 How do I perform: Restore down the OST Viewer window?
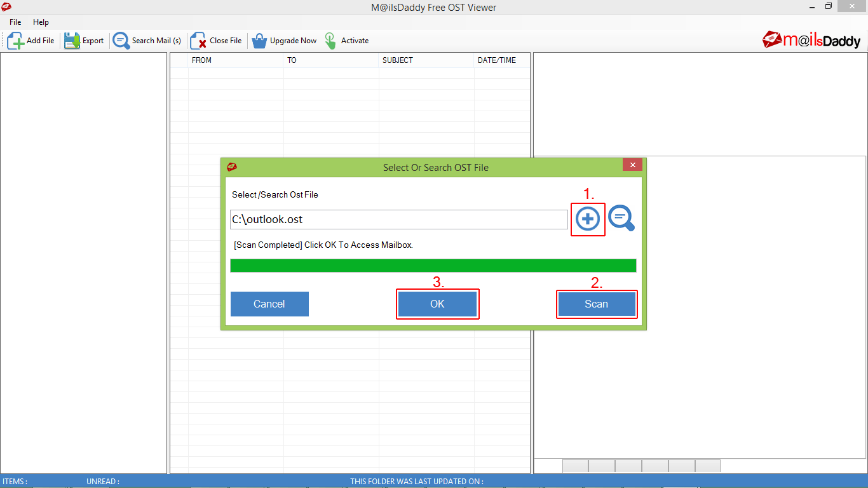point(829,6)
